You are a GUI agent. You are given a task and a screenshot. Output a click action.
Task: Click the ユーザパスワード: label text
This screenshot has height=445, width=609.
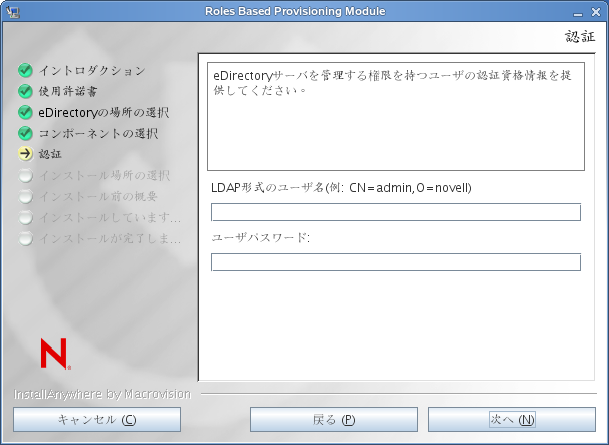(261, 237)
